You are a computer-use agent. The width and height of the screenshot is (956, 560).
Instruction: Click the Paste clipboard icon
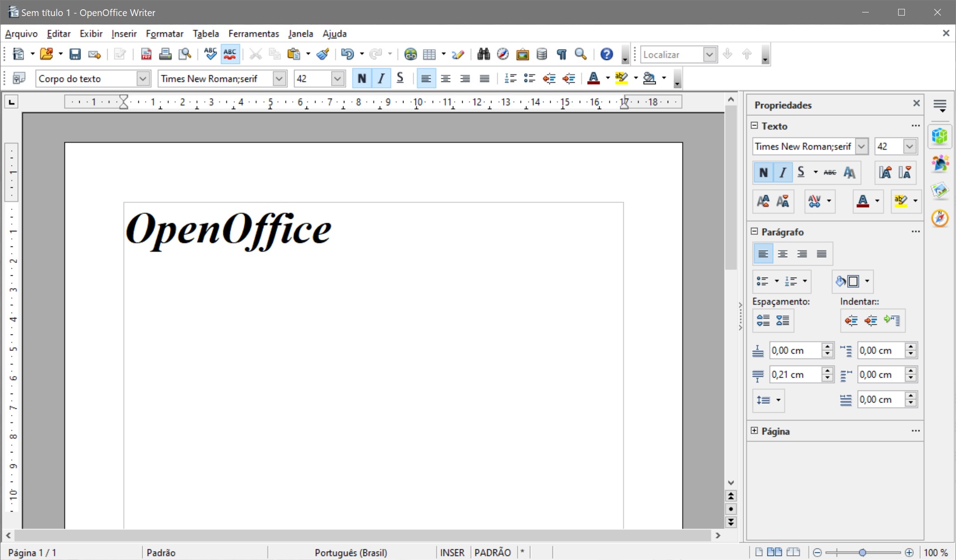[x=294, y=54]
